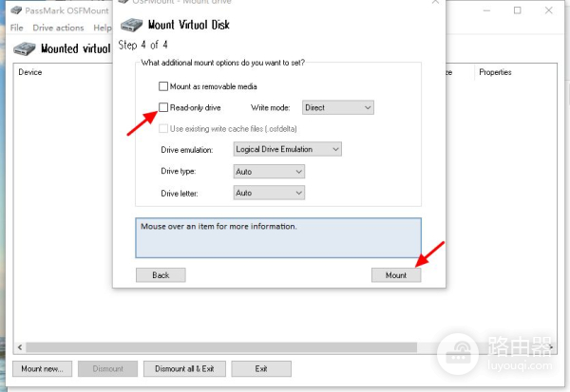Maximize the PassMark OSFMount window
This screenshot has height=392, width=570.
coord(518,10)
